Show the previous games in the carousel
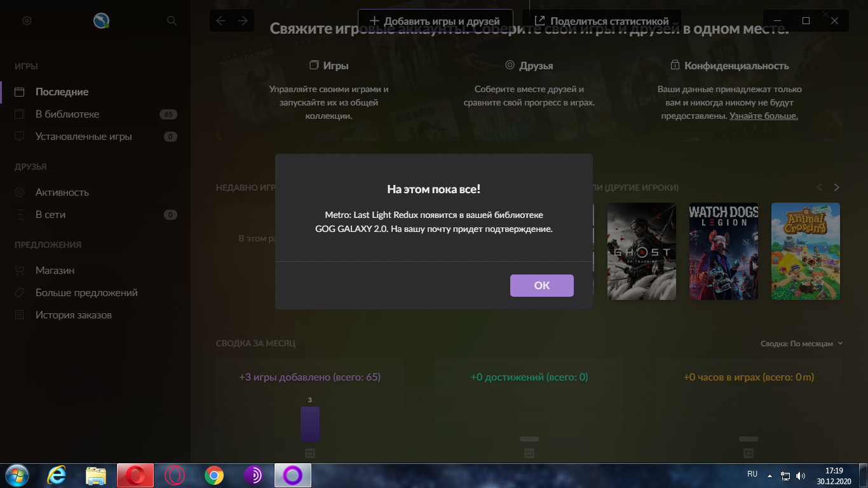The image size is (868, 488). pos(819,187)
